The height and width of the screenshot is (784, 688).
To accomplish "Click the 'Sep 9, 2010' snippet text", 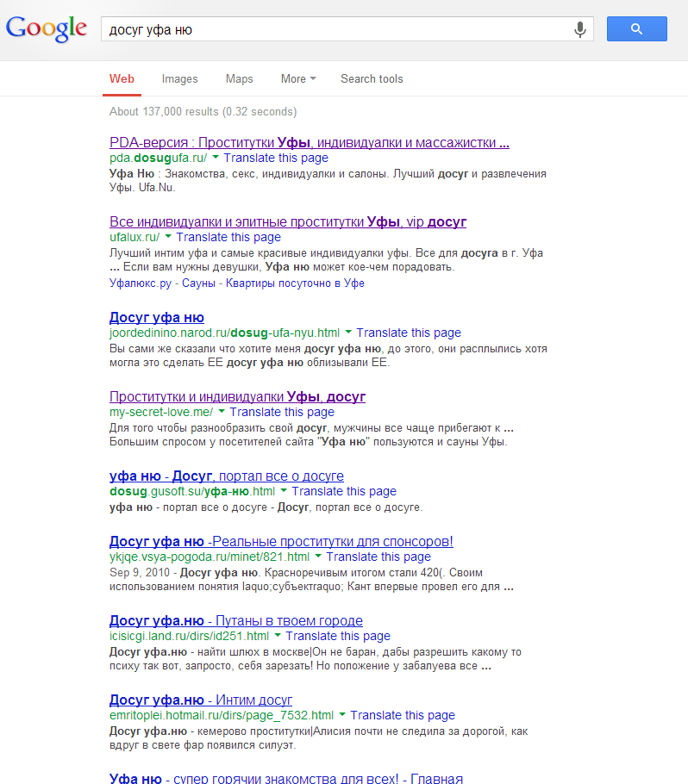I will tap(140, 573).
